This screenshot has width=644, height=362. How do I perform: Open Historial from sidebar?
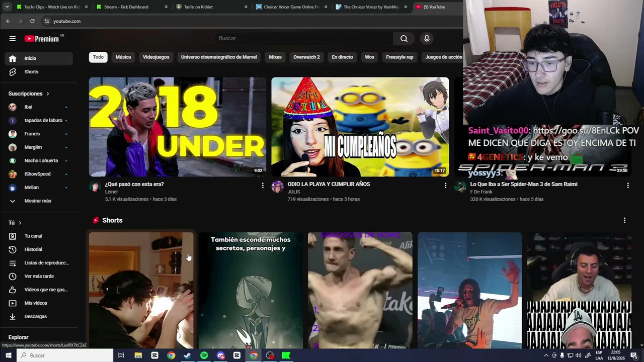(x=39, y=249)
